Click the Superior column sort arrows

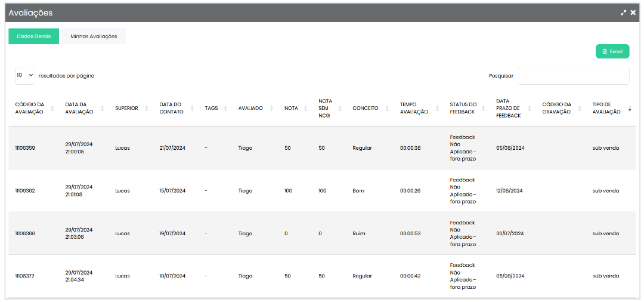coord(147,109)
